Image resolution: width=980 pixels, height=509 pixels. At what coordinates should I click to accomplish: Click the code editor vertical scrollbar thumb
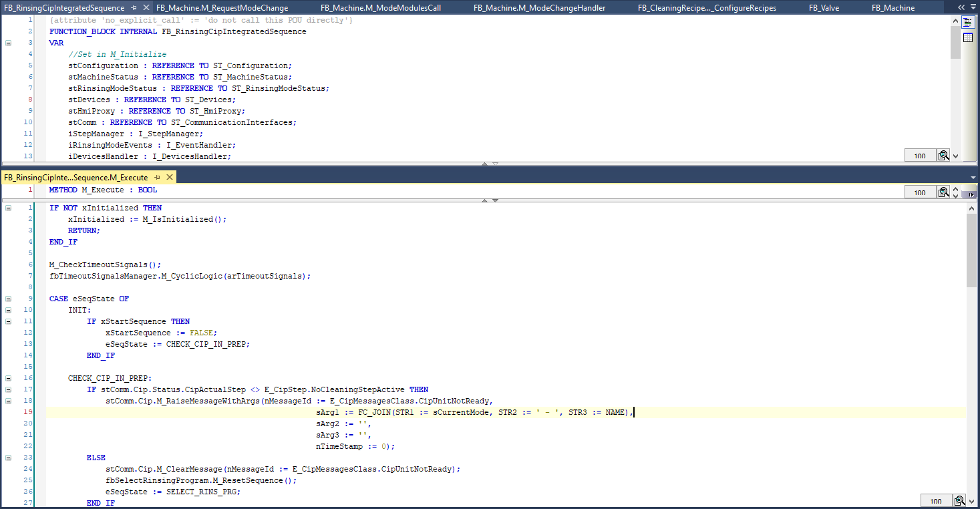(x=971, y=251)
